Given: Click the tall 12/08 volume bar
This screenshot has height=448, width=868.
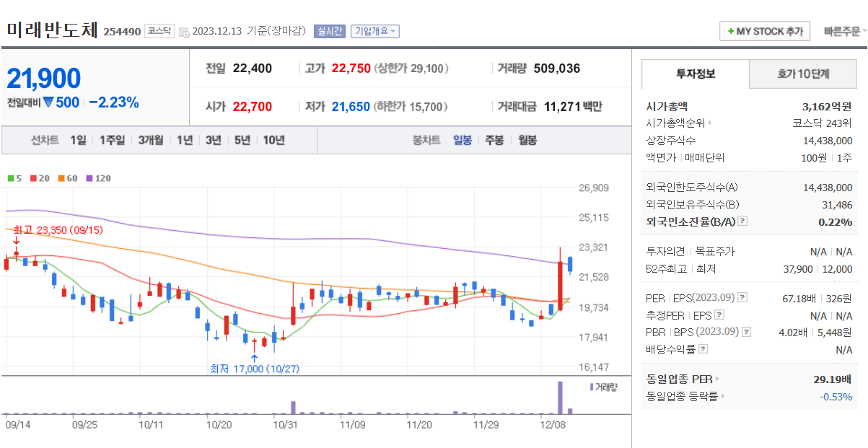Looking at the screenshot, I should (x=560, y=397).
